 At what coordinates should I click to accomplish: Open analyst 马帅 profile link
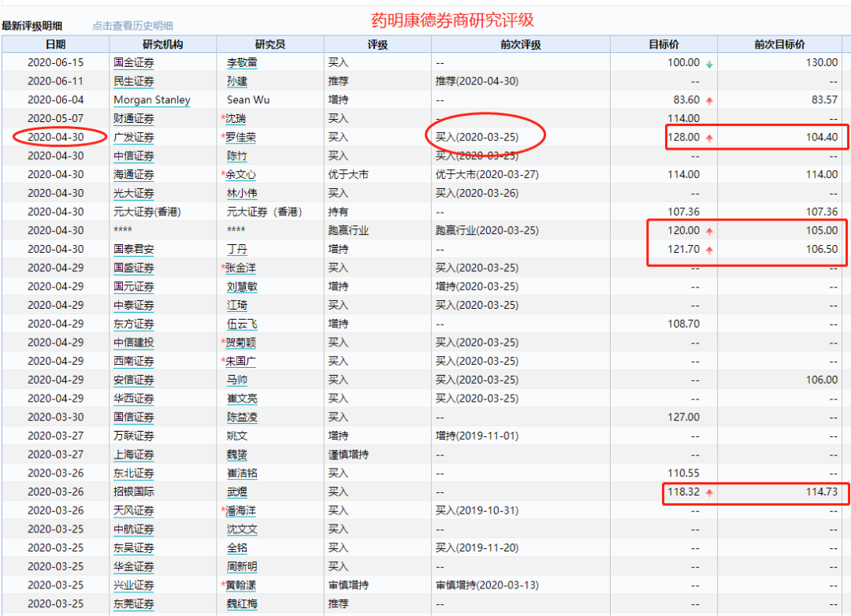tap(237, 380)
